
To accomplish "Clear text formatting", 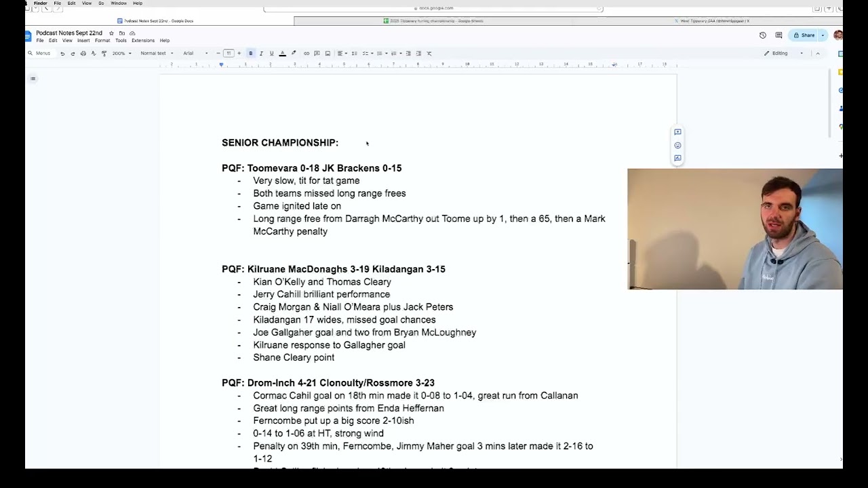I will click(x=429, y=54).
